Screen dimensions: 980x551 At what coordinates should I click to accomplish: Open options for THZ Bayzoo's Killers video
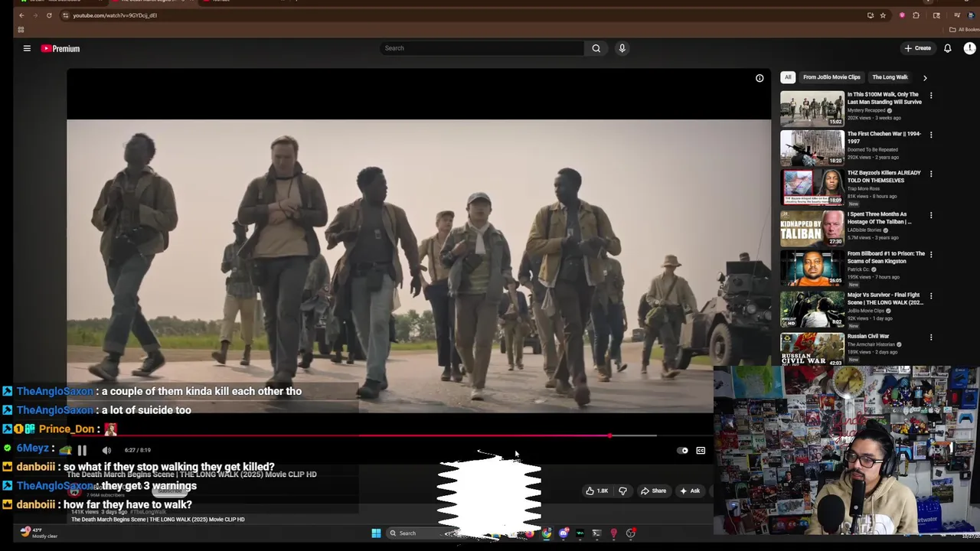tap(931, 174)
